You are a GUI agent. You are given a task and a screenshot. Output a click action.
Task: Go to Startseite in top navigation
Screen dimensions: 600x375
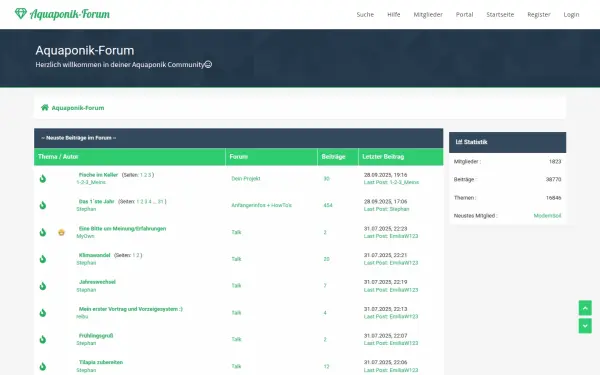click(x=500, y=15)
